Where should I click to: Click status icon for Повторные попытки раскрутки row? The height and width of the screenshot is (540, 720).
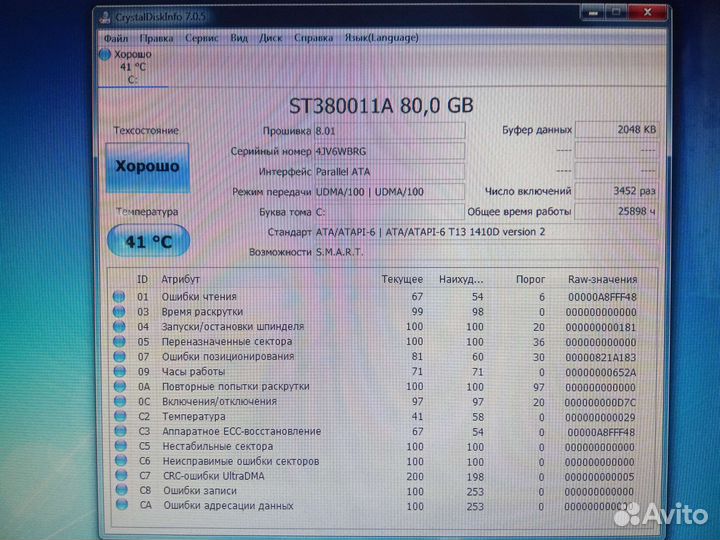tap(120, 387)
